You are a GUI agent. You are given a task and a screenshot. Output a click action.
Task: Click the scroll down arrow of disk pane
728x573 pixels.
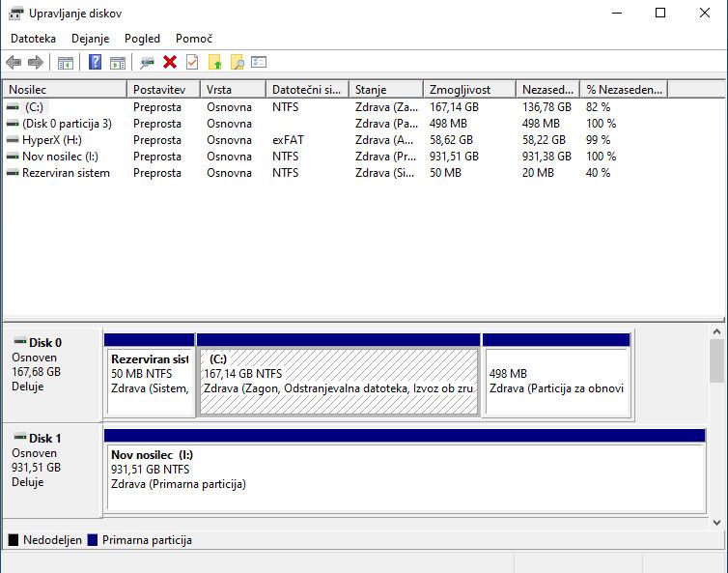click(x=716, y=523)
